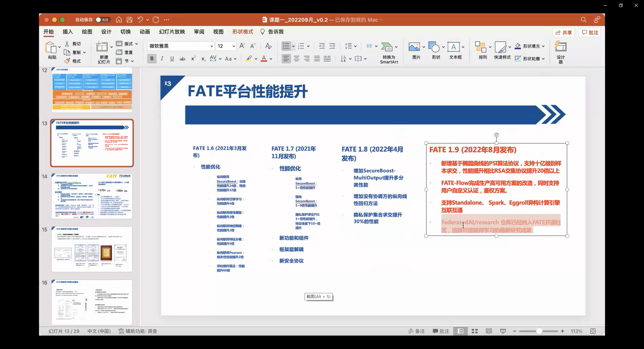The width and height of the screenshot is (644, 349).
Task: Toggle normal view in status bar
Action: click(x=461, y=331)
